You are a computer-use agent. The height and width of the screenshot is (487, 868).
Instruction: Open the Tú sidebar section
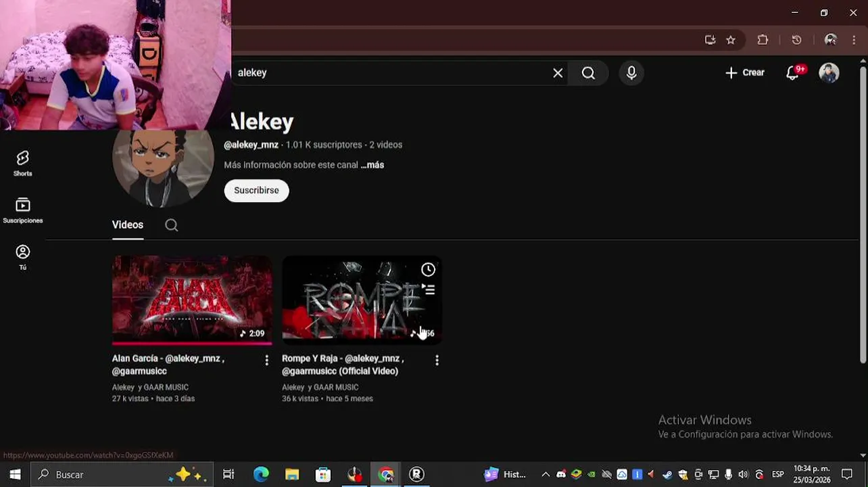point(22,257)
